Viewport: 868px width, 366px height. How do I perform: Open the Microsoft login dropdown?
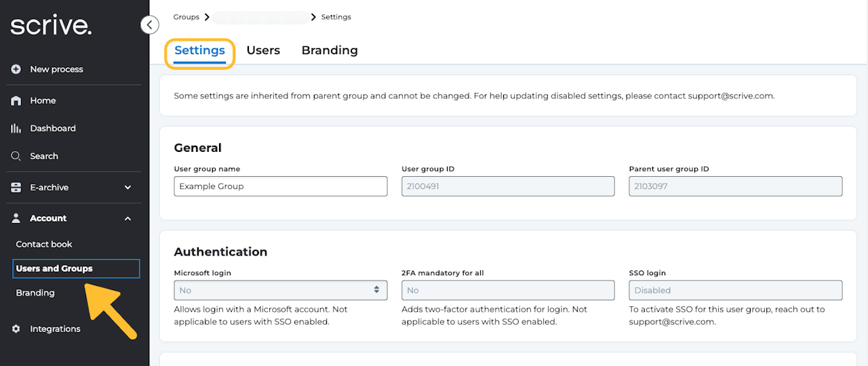coord(280,290)
